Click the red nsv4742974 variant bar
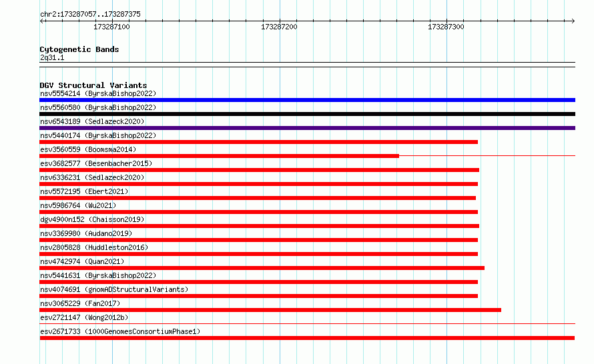This screenshot has height=364, width=594. pyautogui.click(x=262, y=268)
